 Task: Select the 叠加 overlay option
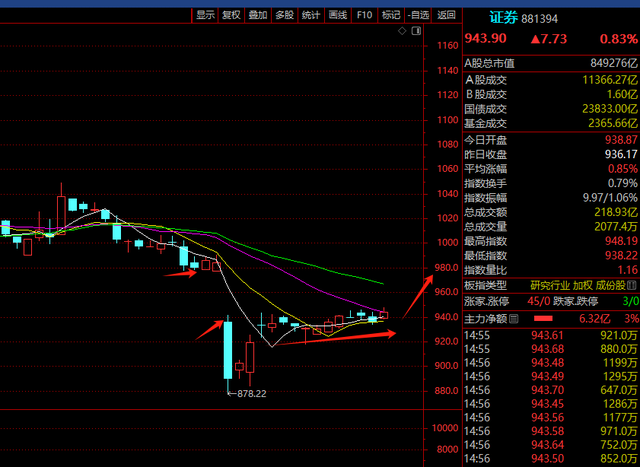click(258, 16)
